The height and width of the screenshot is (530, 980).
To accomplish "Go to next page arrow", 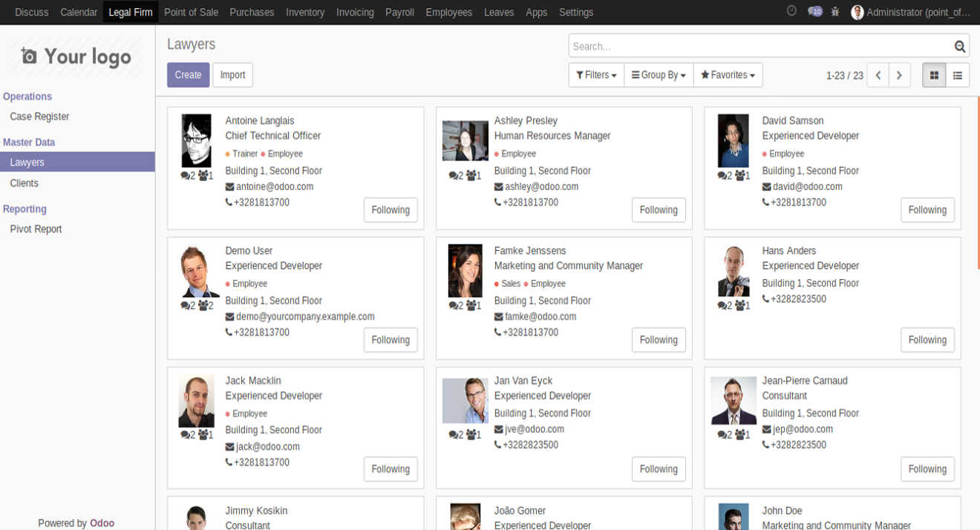I will (899, 75).
